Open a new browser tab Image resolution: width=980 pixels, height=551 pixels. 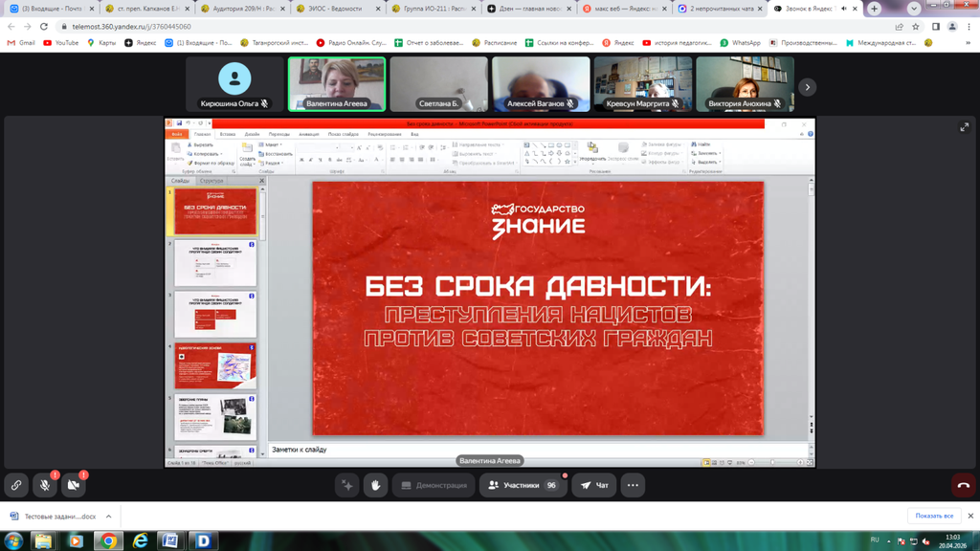874,9
